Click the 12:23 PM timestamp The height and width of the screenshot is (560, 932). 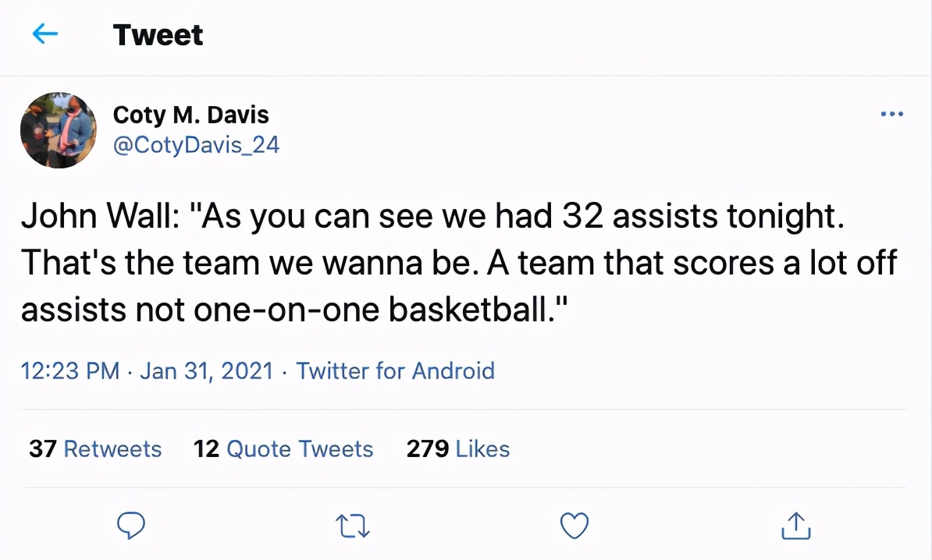(x=70, y=370)
